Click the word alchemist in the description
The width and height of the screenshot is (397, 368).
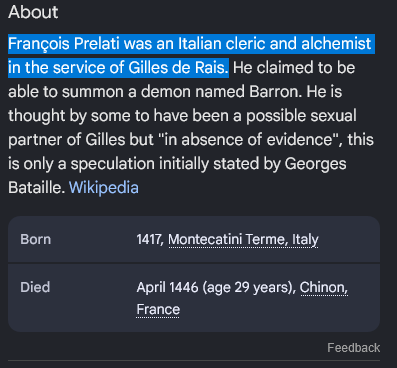(336, 44)
